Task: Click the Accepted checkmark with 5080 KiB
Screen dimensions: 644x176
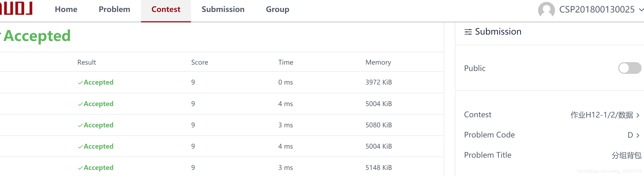Action: point(80,125)
